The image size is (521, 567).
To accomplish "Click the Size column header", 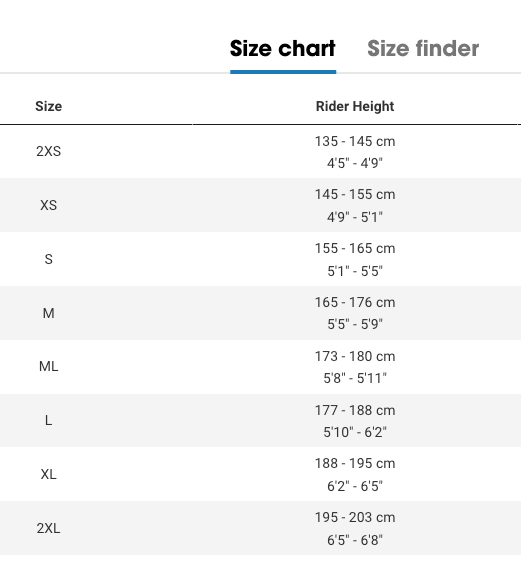I will [48, 106].
